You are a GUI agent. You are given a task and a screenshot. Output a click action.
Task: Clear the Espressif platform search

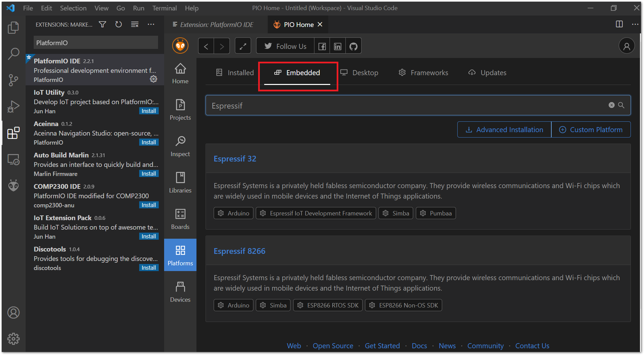point(611,105)
